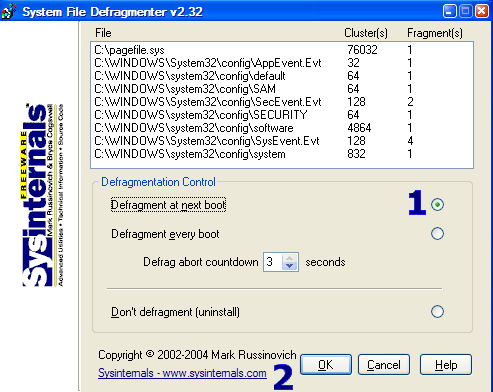Click the 76032 cluster value
The width and height of the screenshot is (493, 392).
pyautogui.click(x=362, y=50)
